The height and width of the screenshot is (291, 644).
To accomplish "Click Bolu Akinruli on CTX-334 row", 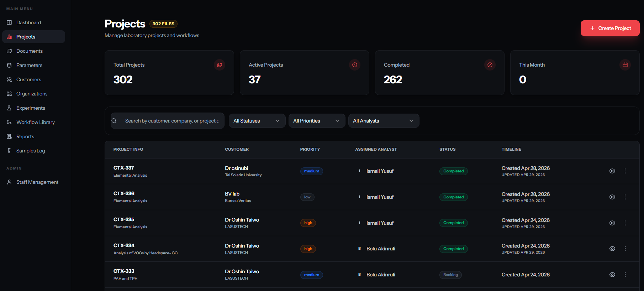I will pyautogui.click(x=381, y=249).
